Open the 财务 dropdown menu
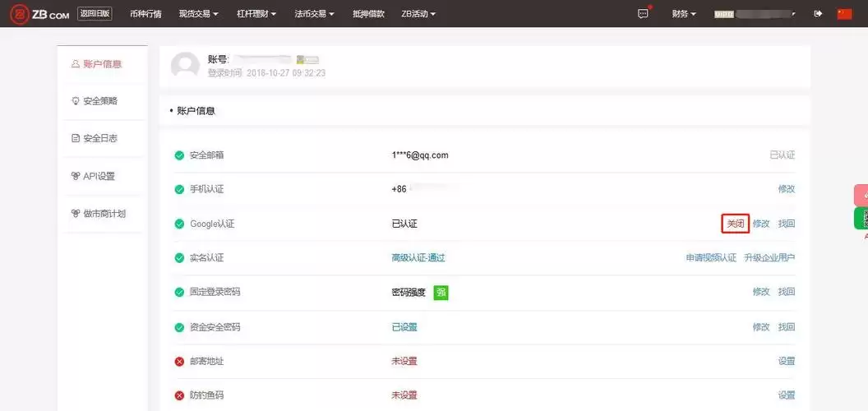The image size is (868, 411). coord(683,14)
